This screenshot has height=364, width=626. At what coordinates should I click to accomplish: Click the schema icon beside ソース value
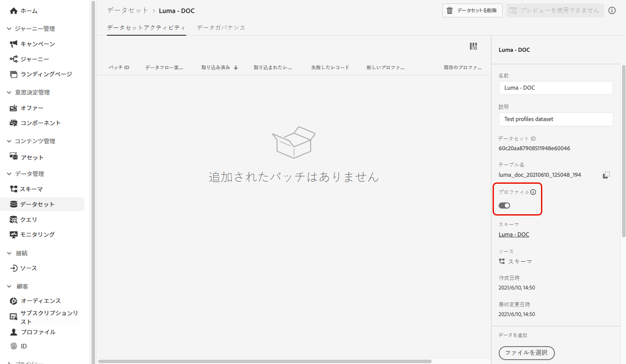pyautogui.click(x=502, y=262)
